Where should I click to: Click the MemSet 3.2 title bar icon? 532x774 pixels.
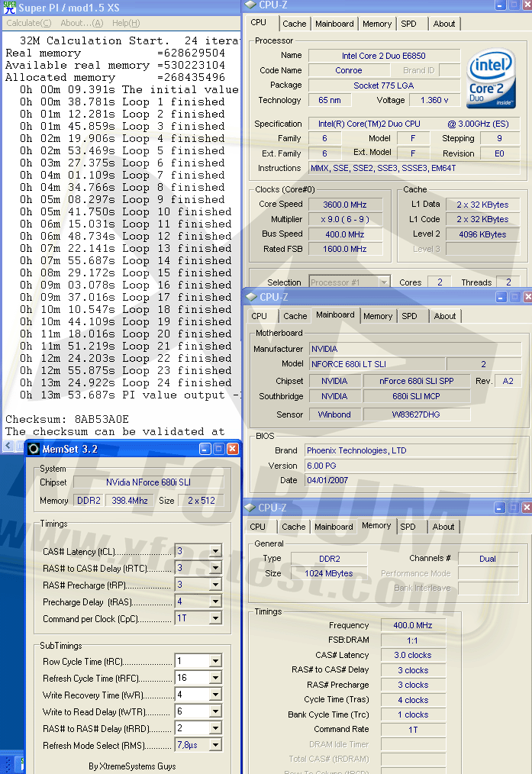coord(34,449)
